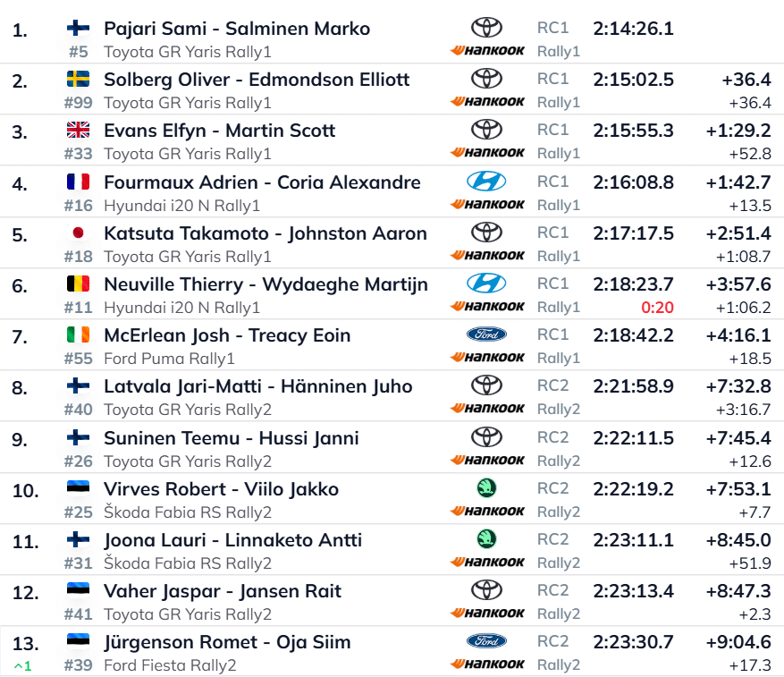Screen dimensions: 784x677
Task: Click the Ford logo in McErlean's row
Action: [x=486, y=334]
